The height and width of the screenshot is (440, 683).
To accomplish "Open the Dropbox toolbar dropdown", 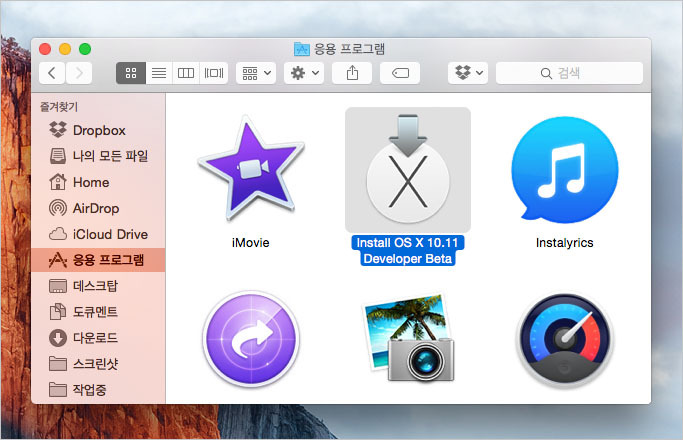I will [468, 73].
